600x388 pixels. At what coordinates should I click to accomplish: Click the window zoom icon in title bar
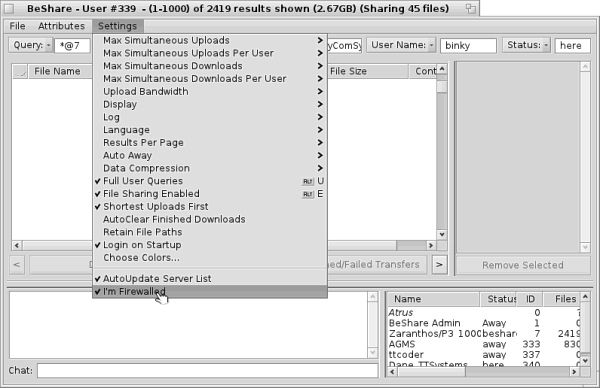tap(471, 8)
